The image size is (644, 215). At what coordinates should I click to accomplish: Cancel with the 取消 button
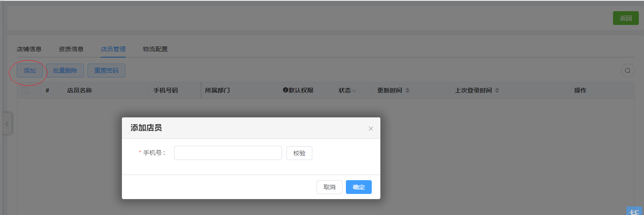(330, 187)
